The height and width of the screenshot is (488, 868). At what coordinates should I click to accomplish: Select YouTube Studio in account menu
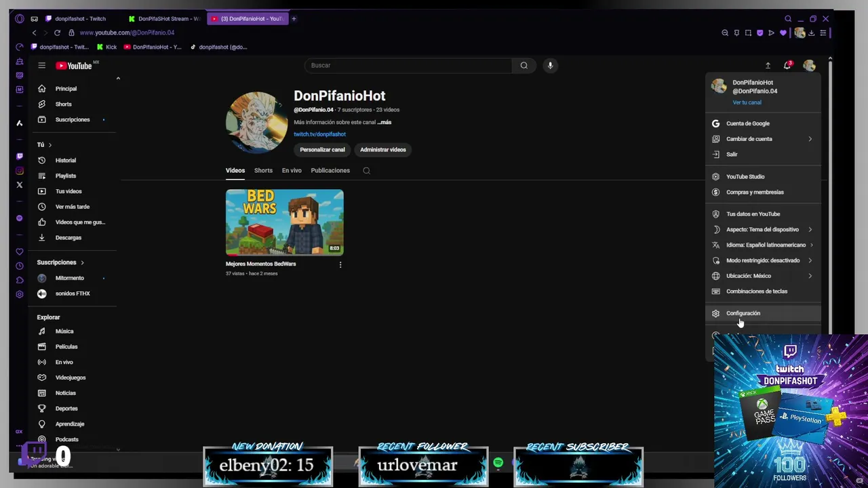pos(763,176)
